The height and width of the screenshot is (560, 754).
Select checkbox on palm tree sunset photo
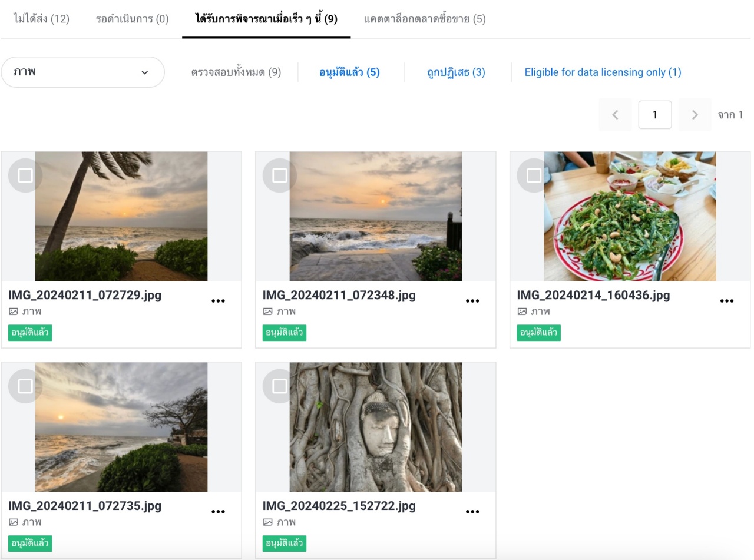[x=25, y=175]
